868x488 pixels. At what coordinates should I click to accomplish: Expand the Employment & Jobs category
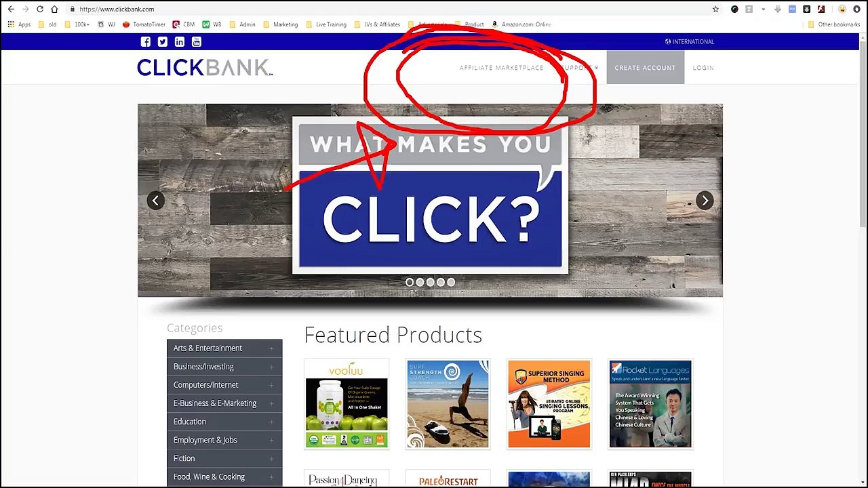coord(224,440)
